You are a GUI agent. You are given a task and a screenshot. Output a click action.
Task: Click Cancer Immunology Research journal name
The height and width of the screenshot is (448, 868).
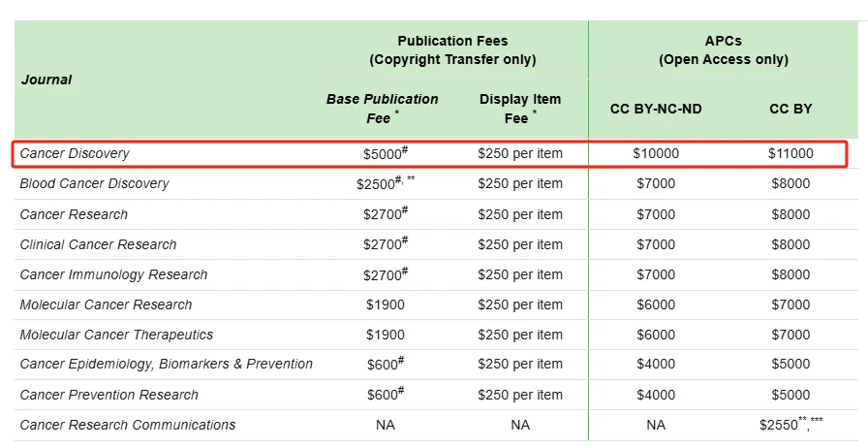click(113, 274)
